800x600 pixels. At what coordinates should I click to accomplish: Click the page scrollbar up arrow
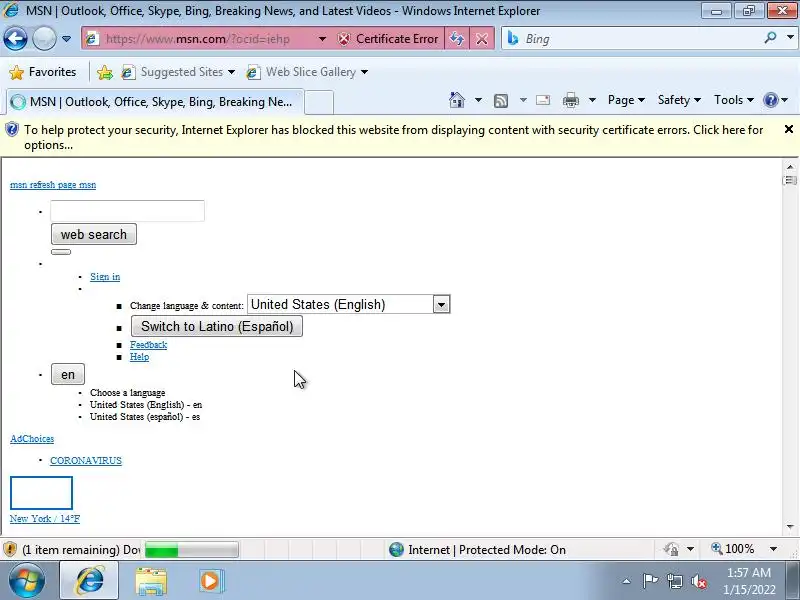pyautogui.click(x=790, y=167)
